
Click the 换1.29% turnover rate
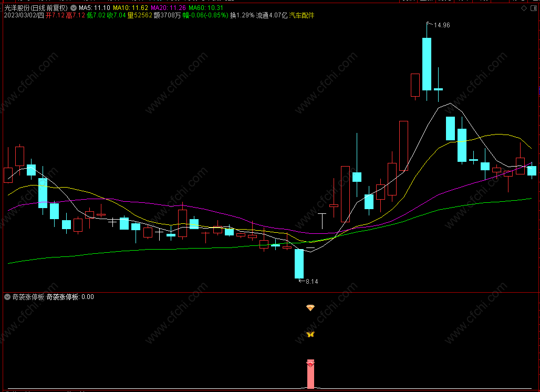[x=243, y=15]
